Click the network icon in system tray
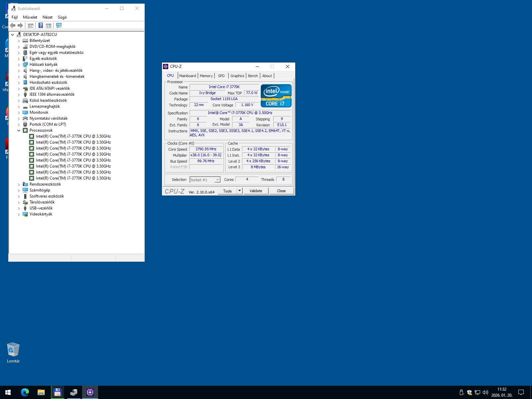Screen dimensions: 532x399 pos(477,392)
